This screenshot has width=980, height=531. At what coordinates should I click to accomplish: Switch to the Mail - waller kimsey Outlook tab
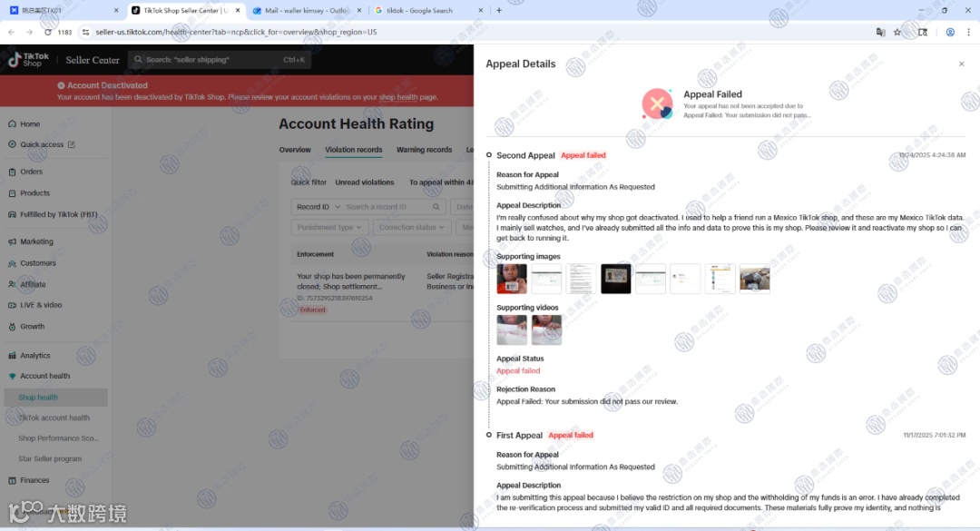309,11
